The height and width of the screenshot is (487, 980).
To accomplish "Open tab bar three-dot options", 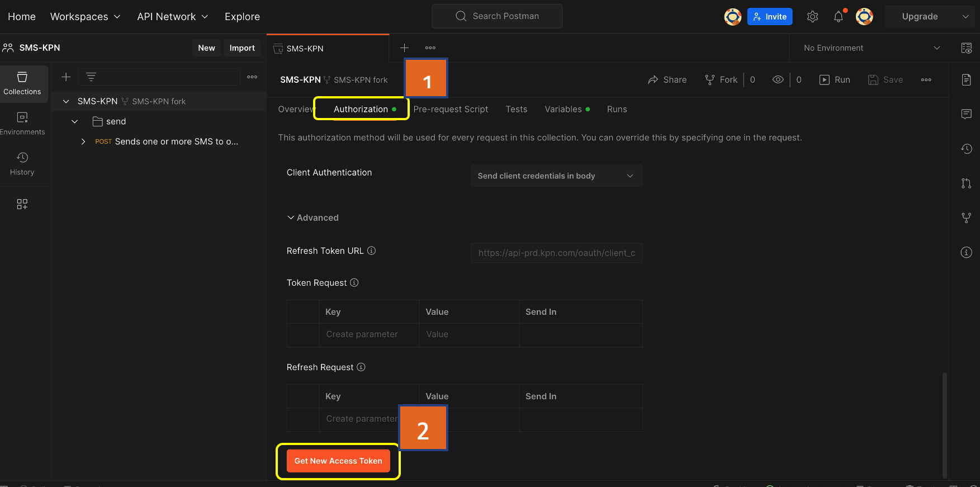I will coord(430,48).
